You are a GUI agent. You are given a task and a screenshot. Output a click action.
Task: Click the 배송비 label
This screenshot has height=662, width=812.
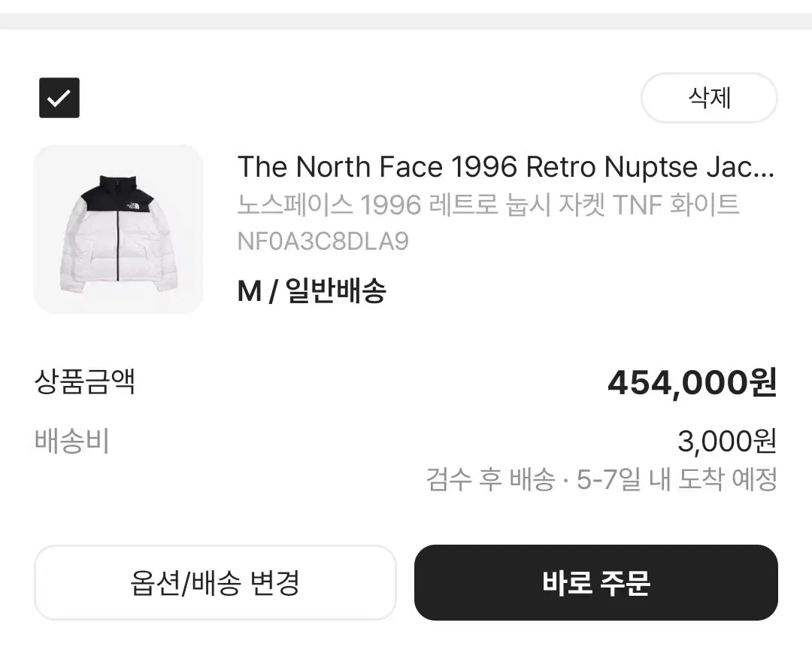point(71,442)
